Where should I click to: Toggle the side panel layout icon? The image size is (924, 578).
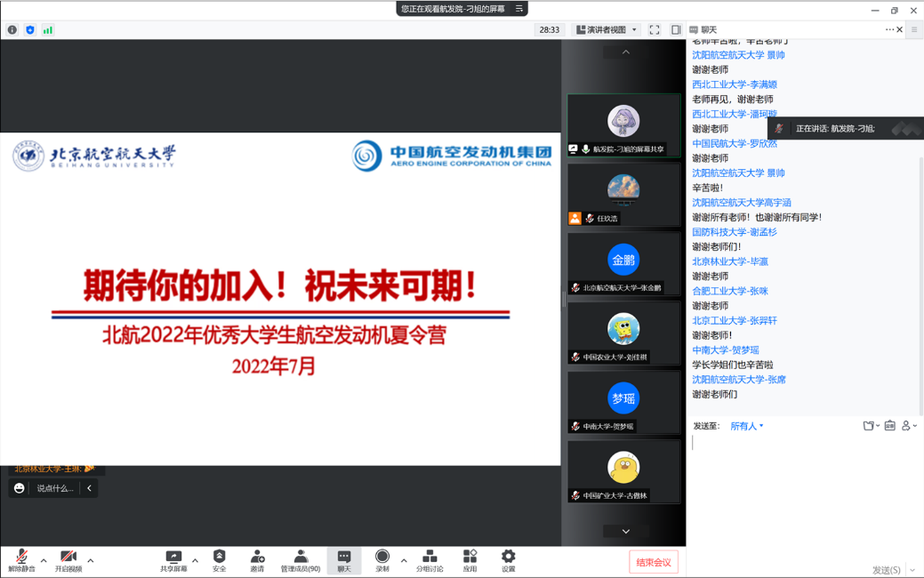point(676,30)
